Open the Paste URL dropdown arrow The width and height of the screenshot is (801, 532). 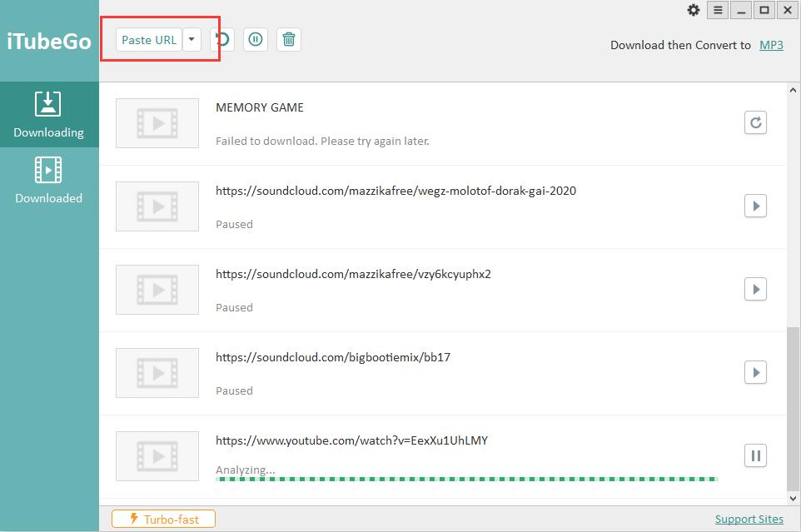pyautogui.click(x=192, y=40)
